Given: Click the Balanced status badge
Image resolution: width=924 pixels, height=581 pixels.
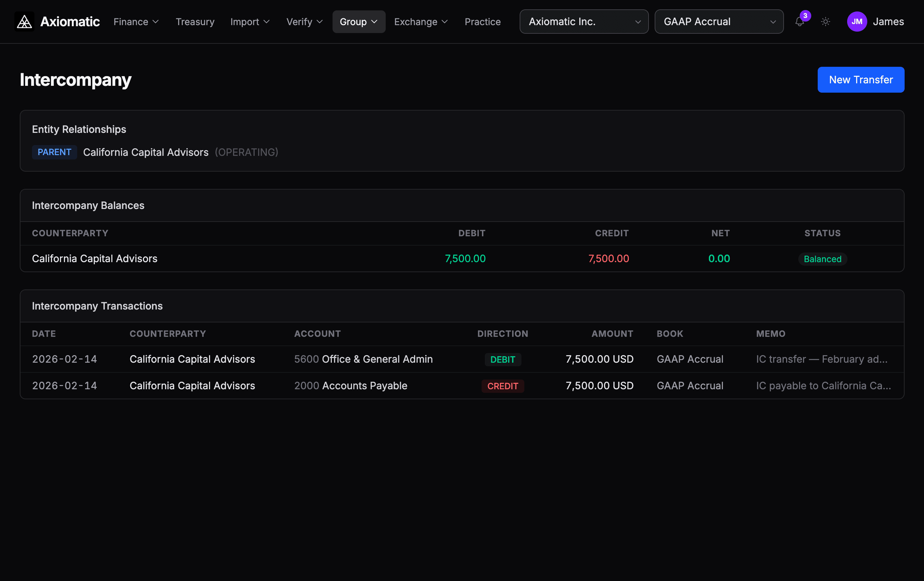Looking at the screenshot, I should point(822,259).
